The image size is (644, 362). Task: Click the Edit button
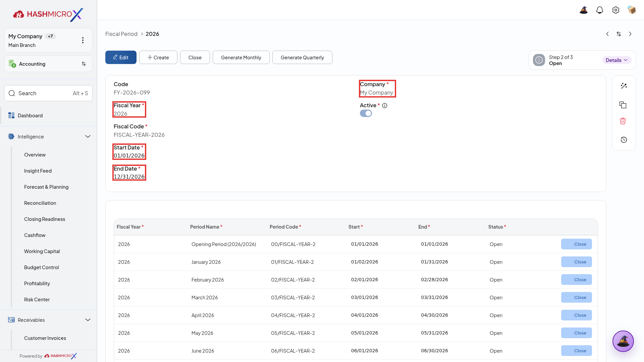pyautogui.click(x=121, y=57)
